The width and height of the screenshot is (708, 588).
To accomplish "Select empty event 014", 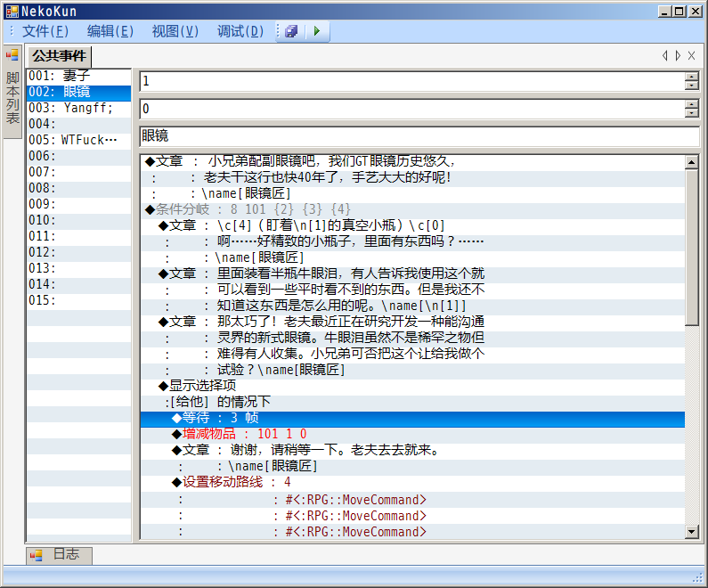I will click(x=79, y=284).
